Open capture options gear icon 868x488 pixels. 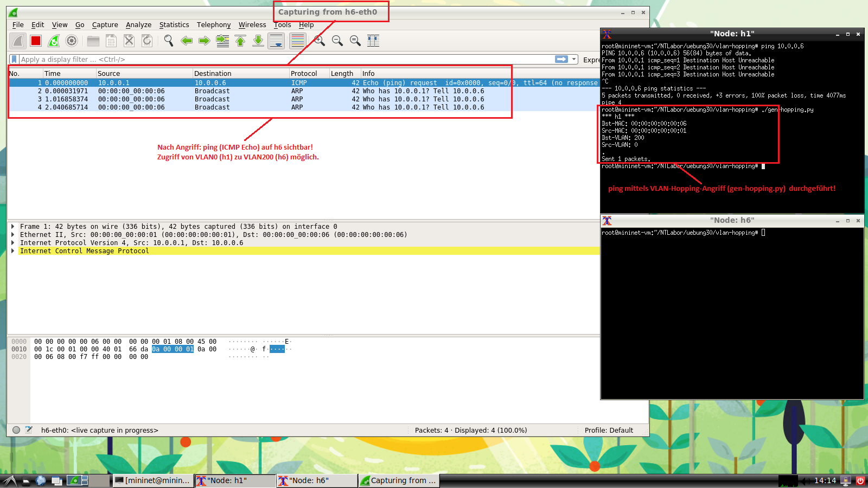[72, 41]
